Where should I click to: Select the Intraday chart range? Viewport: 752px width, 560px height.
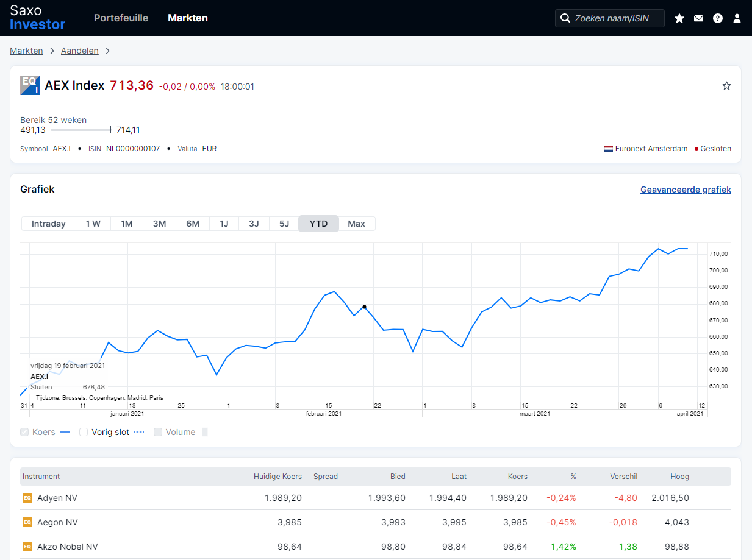[49, 224]
